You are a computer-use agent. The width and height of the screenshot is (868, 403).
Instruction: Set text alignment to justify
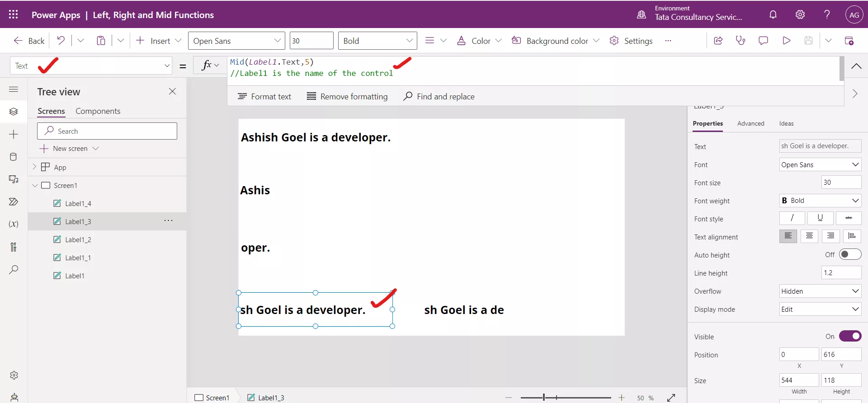click(852, 236)
